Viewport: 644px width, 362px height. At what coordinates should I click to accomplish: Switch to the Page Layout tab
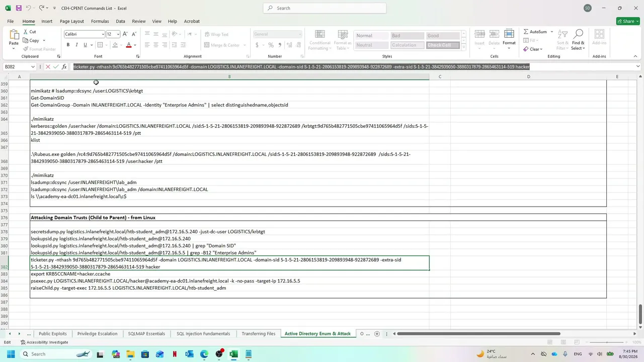(72, 21)
